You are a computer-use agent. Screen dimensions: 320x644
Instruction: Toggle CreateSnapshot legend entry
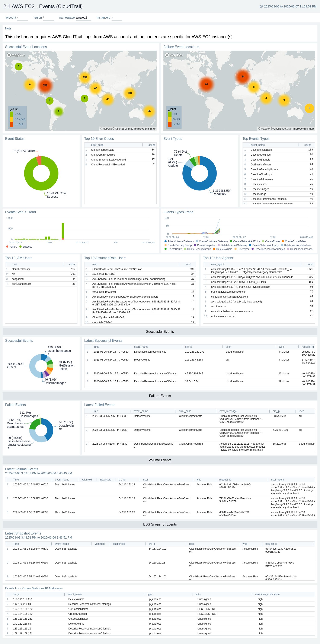pyautogui.click(x=205, y=245)
